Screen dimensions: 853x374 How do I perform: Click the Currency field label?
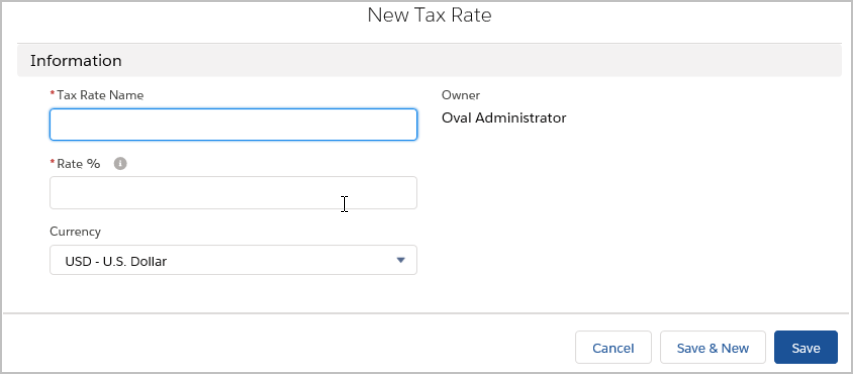pos(75,232)
